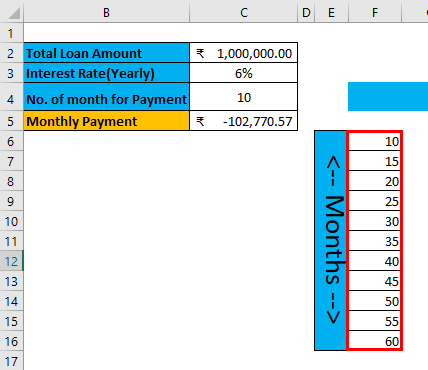
Task: Select the months cell with value 20
Action: click(374, 181)
